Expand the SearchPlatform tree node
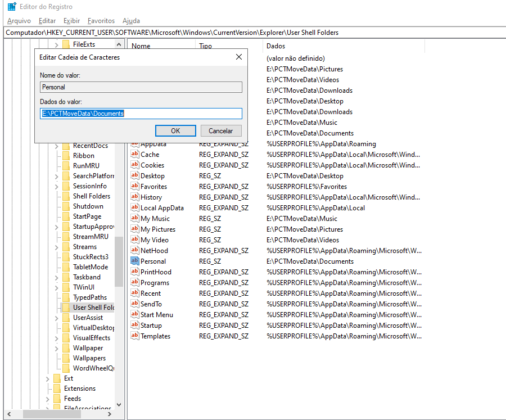The width and height of the screenshot is (506, 420). point(56,177)
